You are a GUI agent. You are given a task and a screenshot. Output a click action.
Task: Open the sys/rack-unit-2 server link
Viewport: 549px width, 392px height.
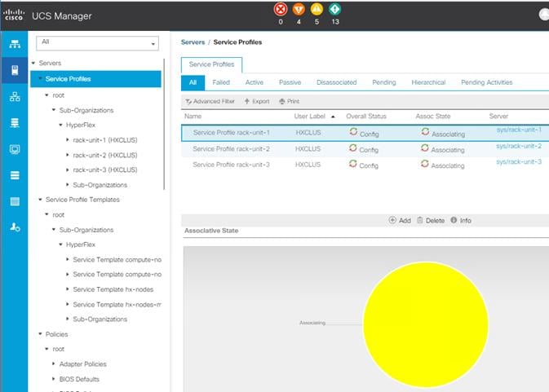click(519, 146)
